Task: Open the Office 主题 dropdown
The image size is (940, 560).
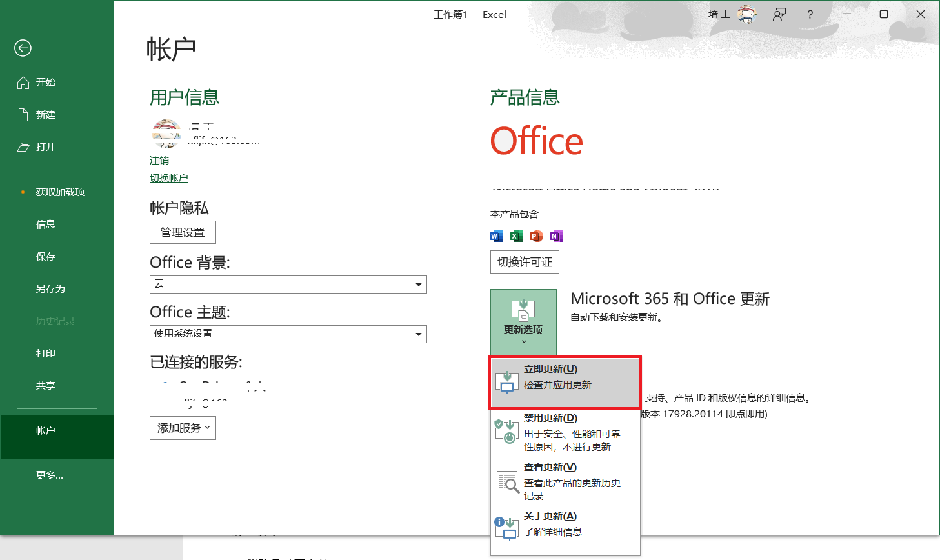Action: click(x=288, y=334)
